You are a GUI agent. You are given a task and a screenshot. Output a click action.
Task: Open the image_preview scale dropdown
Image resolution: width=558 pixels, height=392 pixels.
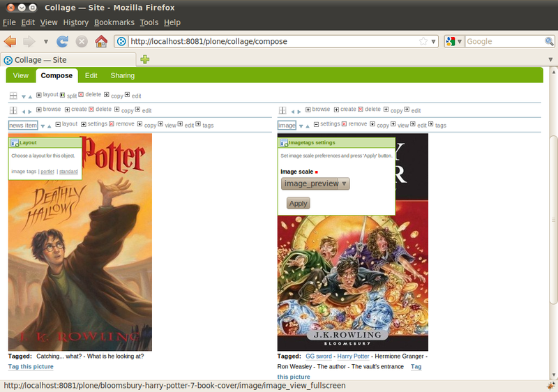pos(315,184)
